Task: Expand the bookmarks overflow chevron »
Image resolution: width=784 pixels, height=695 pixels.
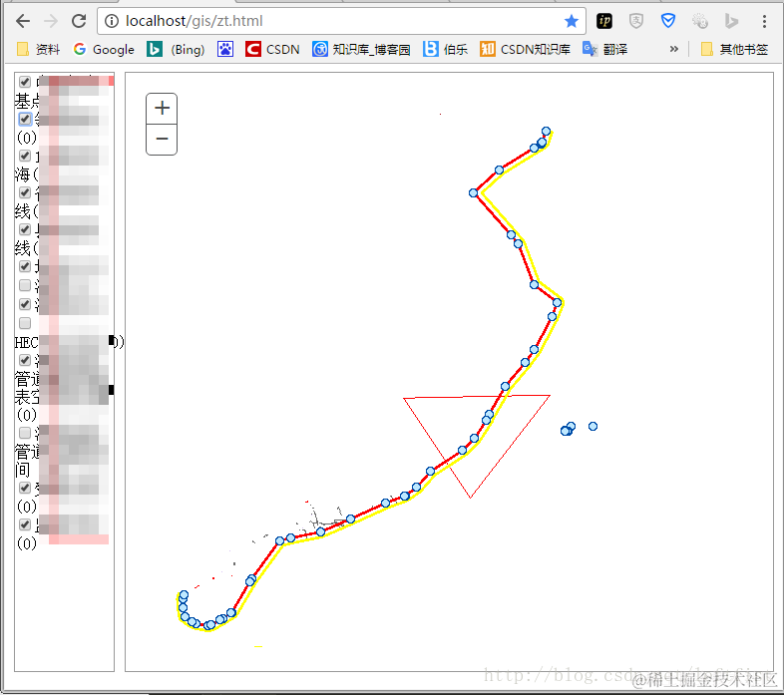Action: (x=674, y=49)
